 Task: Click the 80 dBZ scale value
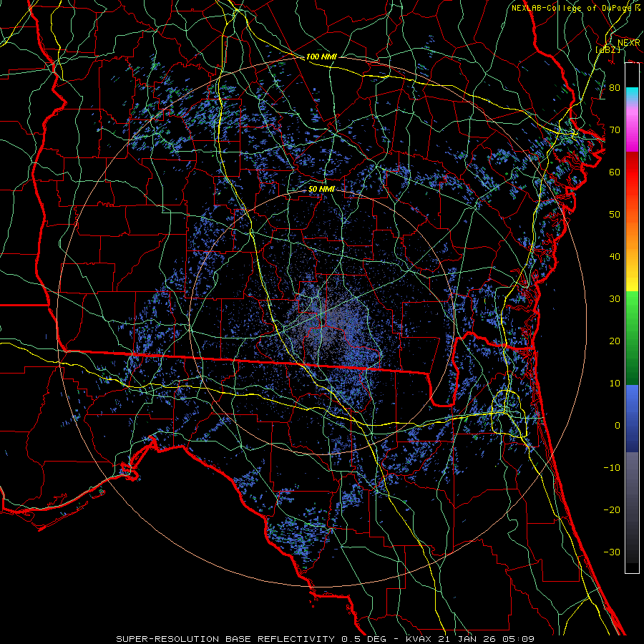(x=615, y=87)
